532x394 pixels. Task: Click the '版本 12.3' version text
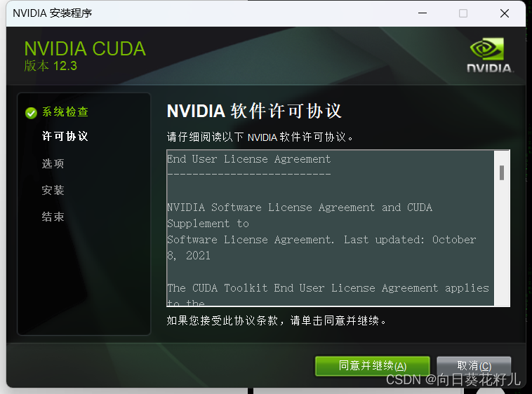(51, 66)
